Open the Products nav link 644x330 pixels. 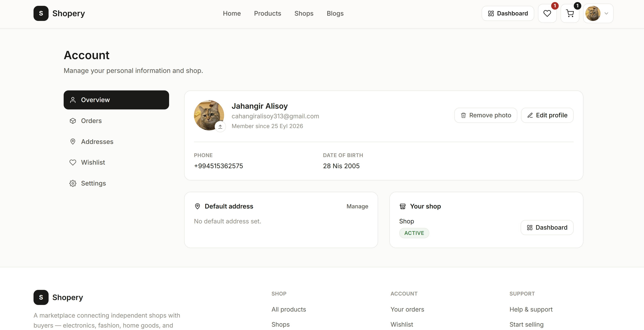point(268,14)
